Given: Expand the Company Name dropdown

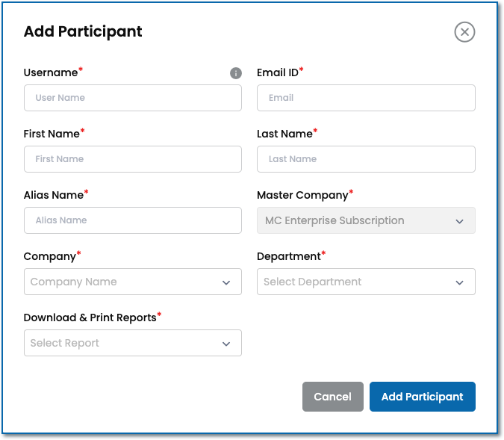Looking at the screenshot, I should (133, 282).
